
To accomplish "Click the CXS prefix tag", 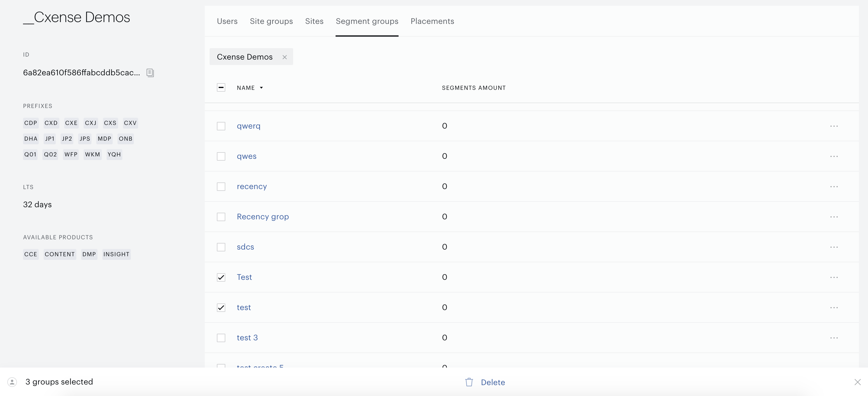I will (110, 123).
